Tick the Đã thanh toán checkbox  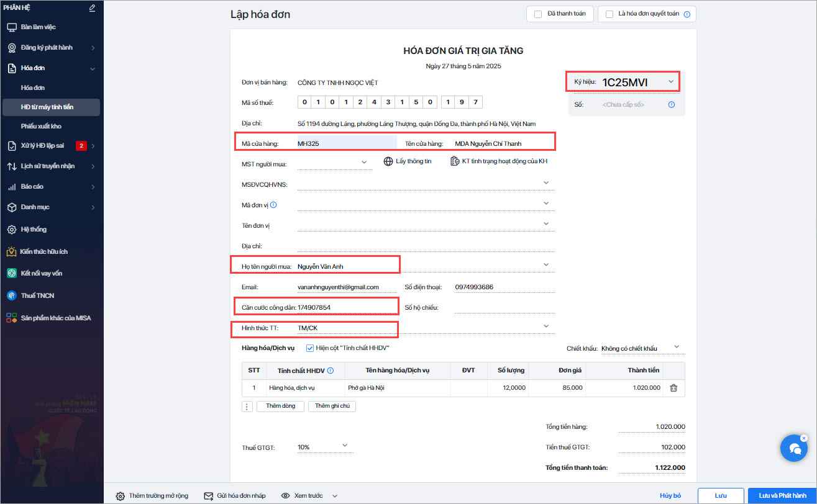point(538,14)
